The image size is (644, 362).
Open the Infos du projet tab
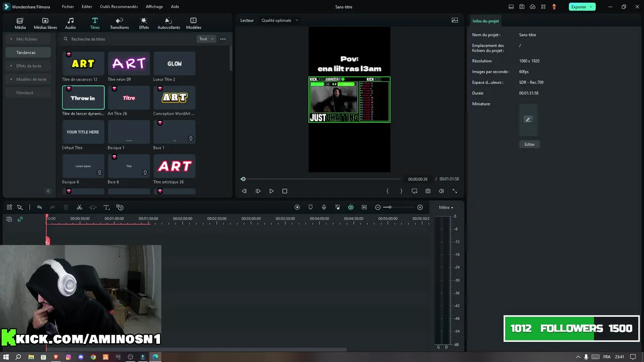pyautogui.click(x=486, y=21)
